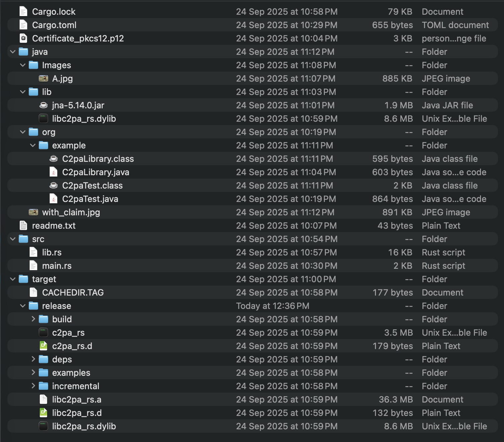Collapse the target folder
This screenshot has width=504, height=442.
click(13, 279)
